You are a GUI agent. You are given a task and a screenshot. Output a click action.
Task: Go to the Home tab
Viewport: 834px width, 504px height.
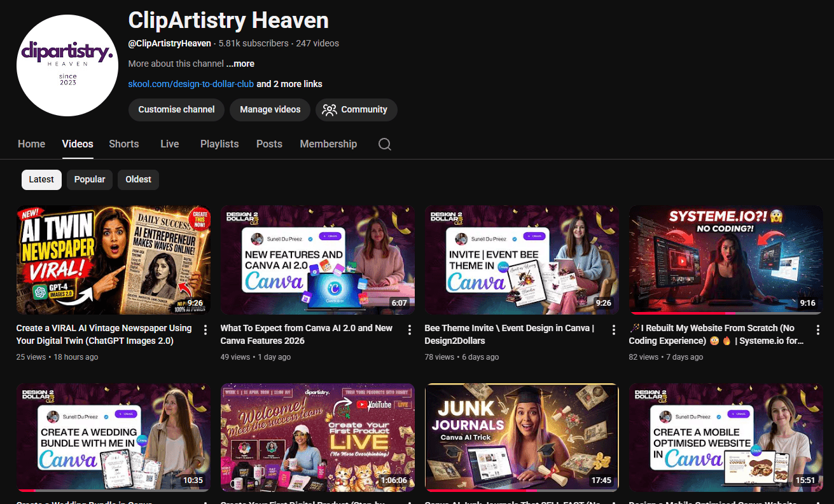point(31,144)
